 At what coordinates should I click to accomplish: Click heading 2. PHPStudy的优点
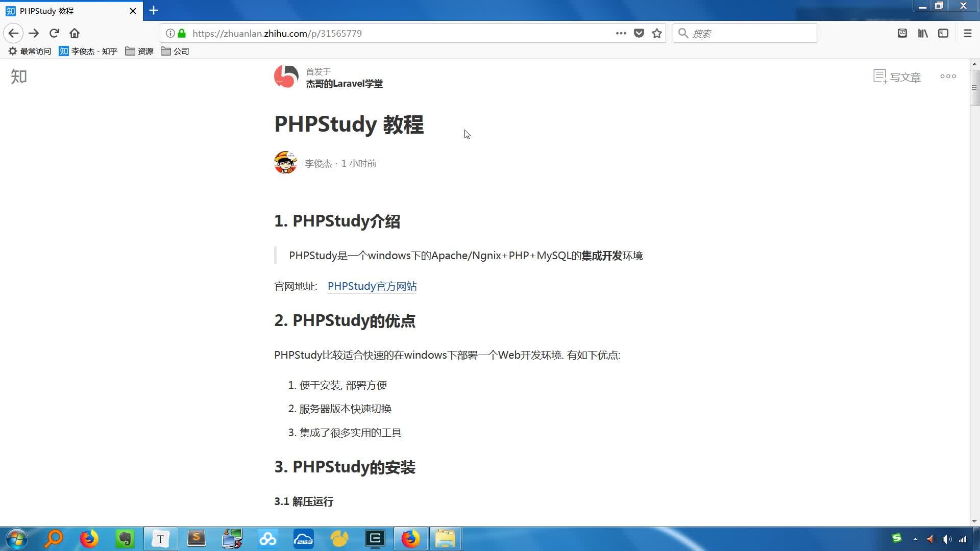[345, 320]
